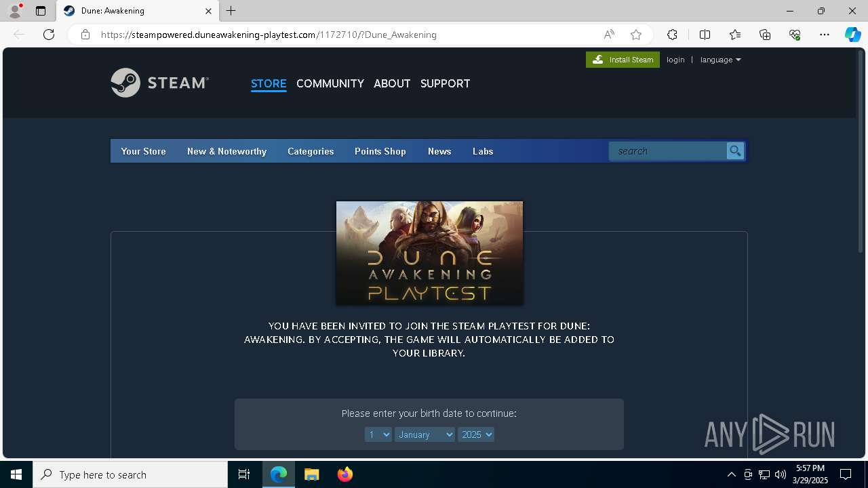Screen dimensions: 868x488
Task: Click the Steam store search field
Action: click(x=668, y=151)
